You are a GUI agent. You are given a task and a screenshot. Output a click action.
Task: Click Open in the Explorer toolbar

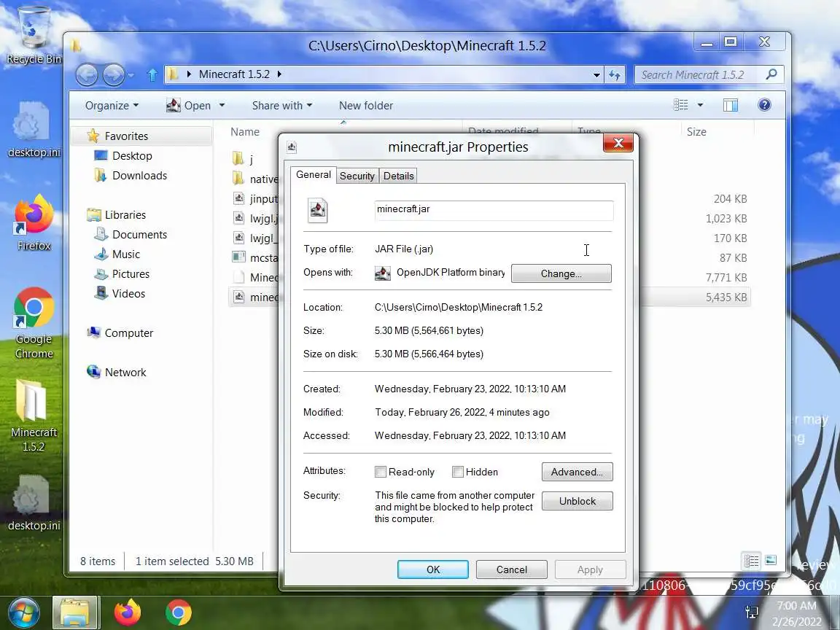click(x=189, y=106)
